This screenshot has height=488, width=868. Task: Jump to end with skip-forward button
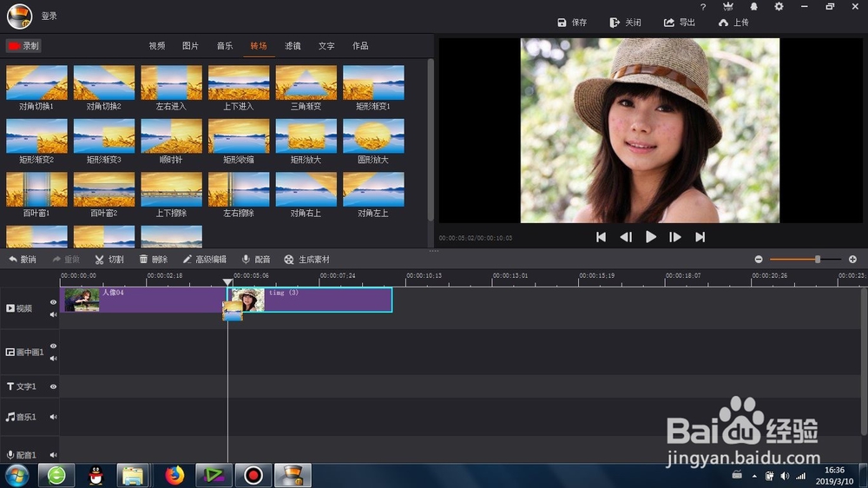tap(700, 237)
